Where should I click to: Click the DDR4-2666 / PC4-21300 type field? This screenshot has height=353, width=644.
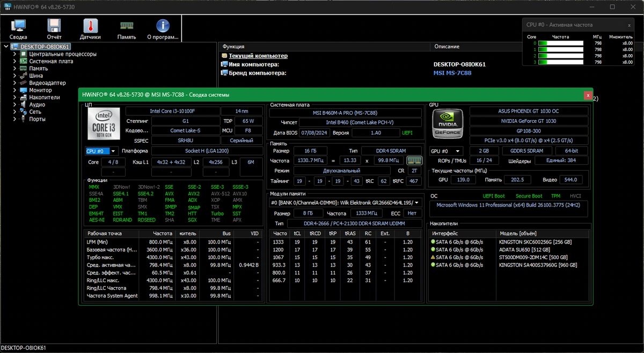pyautogui.click(x=354, y=223)
